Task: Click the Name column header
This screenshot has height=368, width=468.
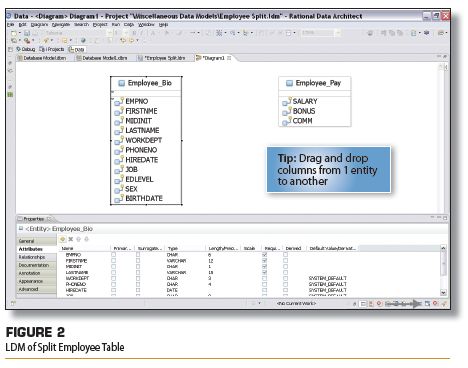Action: point(85,248)
